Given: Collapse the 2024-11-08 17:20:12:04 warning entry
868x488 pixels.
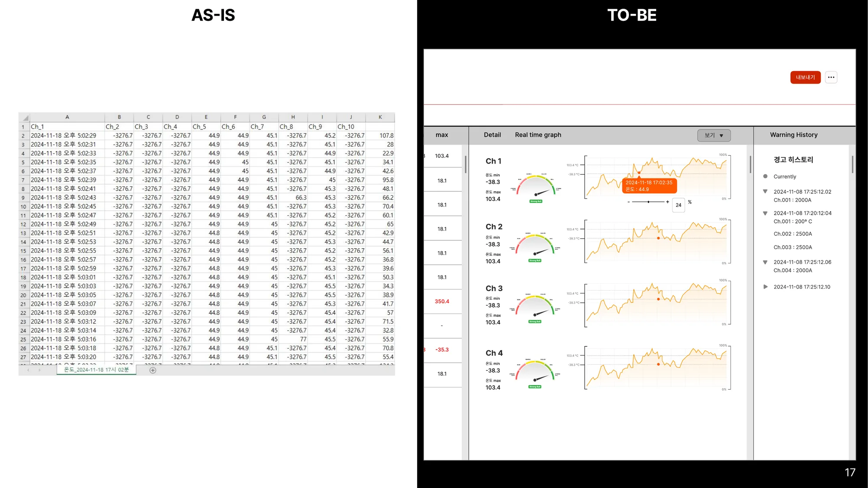Looking at the screenshot, I should click(x=765, y=213).
